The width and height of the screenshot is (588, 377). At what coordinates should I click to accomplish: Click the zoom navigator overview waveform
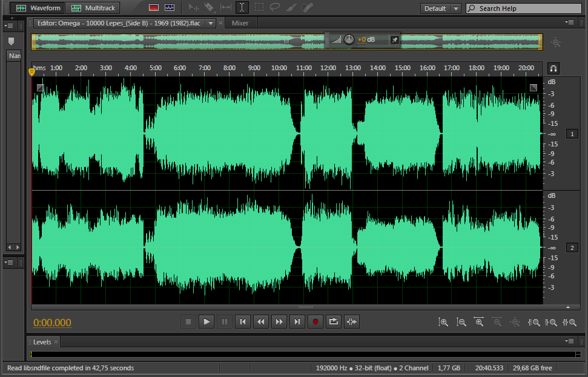(287, 42)
